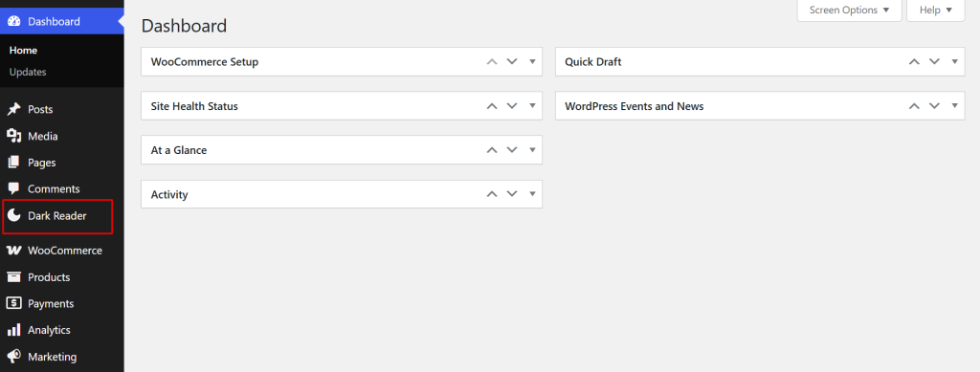Image resolution: width=980 pixels, height=372 pixels.
Task: Go to the Pages menu label
Action: coord(42,163)
